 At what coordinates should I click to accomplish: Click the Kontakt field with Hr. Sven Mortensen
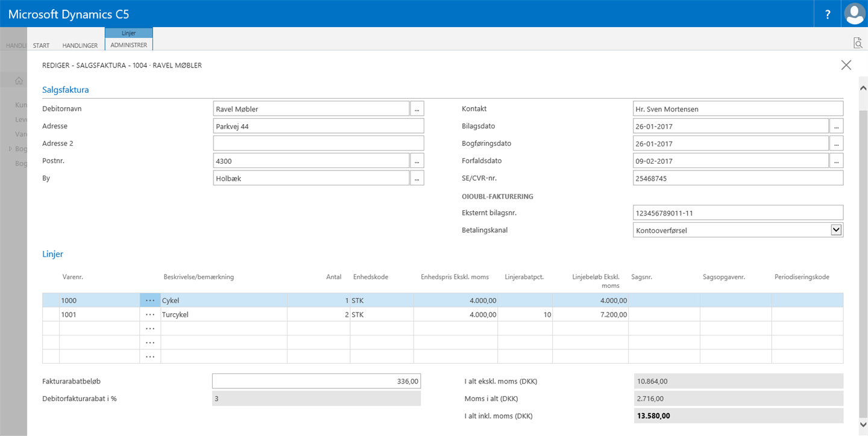pyautogui.click(x=738, y=109)
